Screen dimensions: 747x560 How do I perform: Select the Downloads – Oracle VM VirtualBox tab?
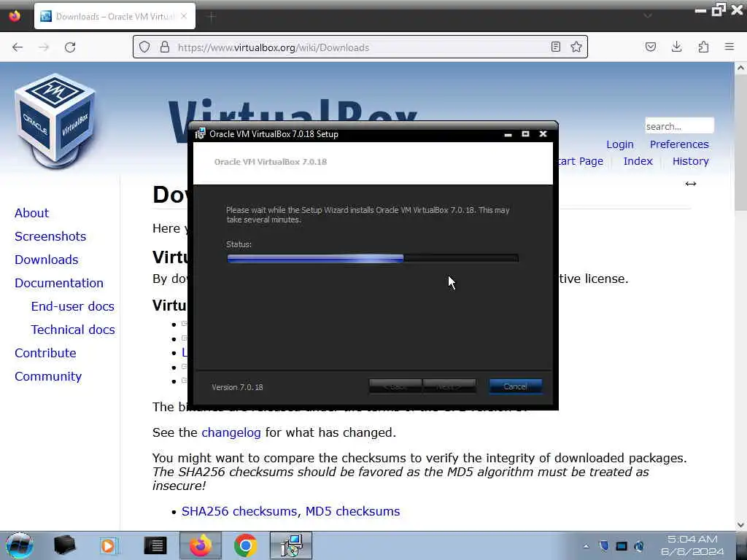115,16
